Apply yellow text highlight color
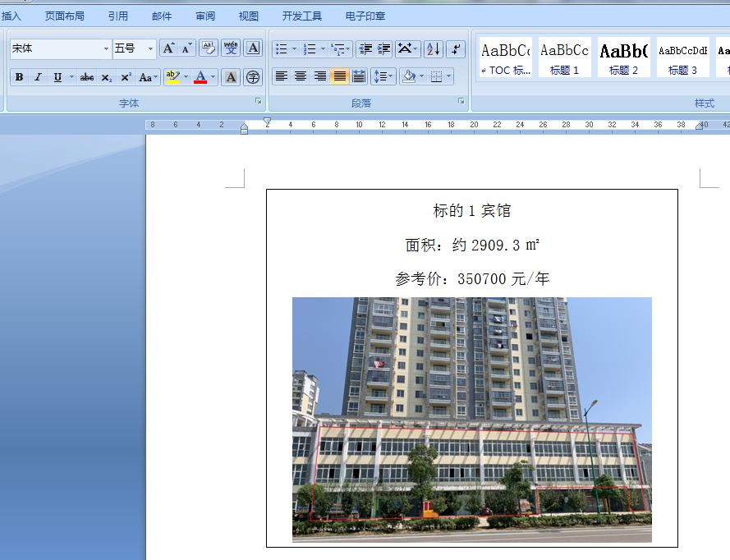 (x=172, y=77)
